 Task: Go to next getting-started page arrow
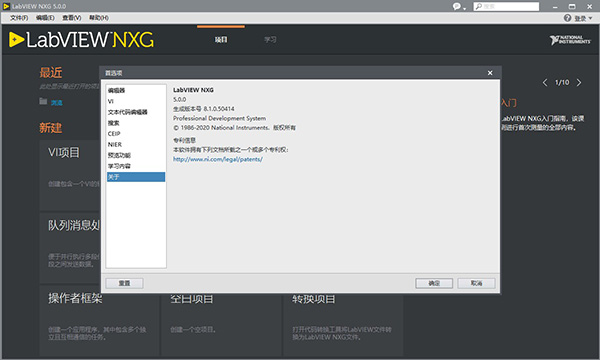click(x=579, y=83)
